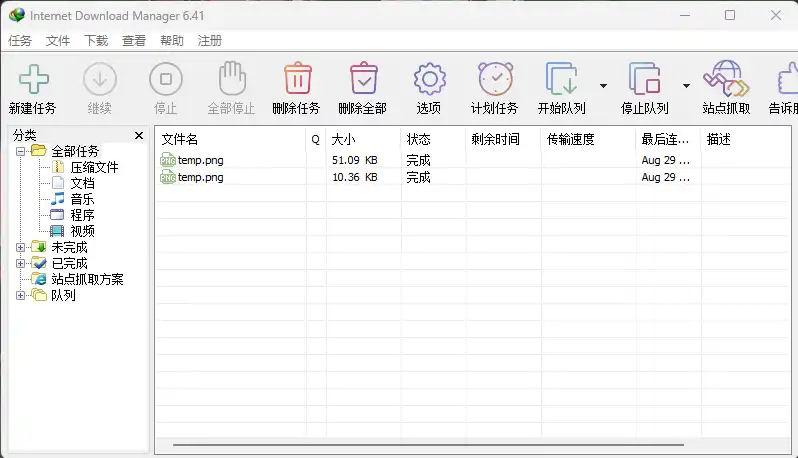This screenshot has height=458, width=798.
Task: Open 选项 gear settings
Action: coord(430,79)
